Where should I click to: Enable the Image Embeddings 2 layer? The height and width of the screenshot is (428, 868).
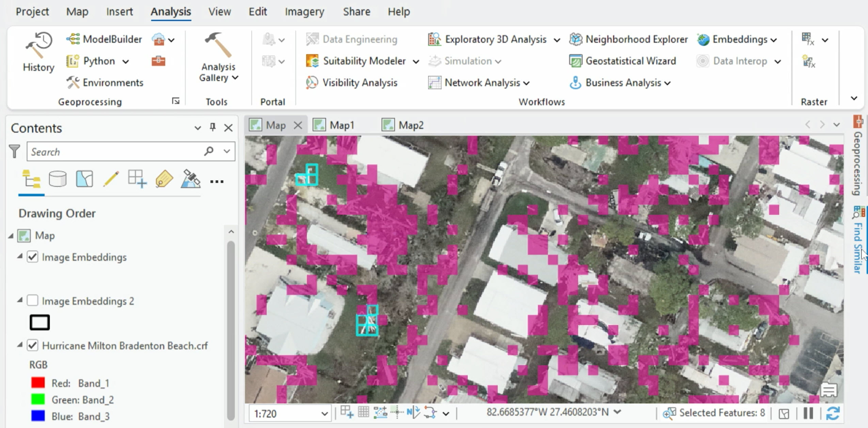(x=33, y=301)
